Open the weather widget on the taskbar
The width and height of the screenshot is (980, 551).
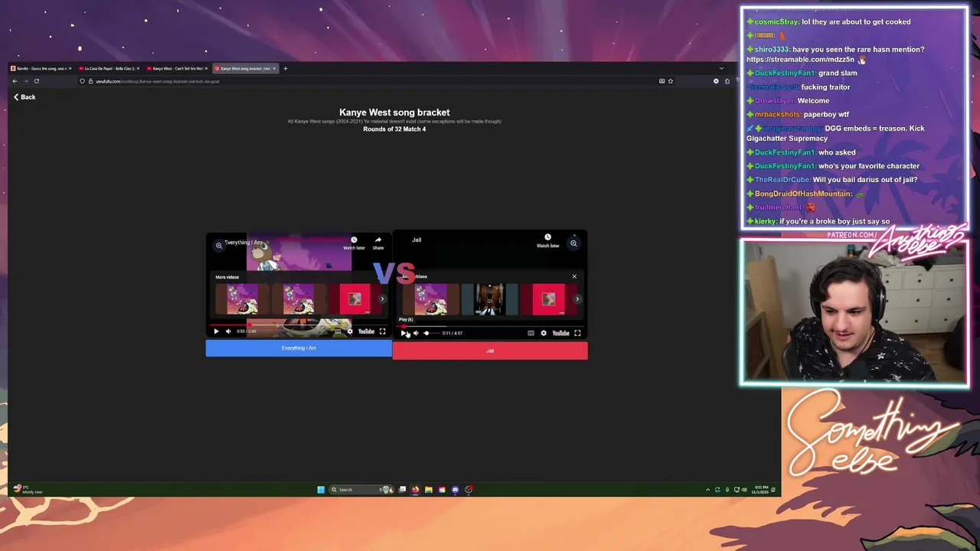pos(27,490)
